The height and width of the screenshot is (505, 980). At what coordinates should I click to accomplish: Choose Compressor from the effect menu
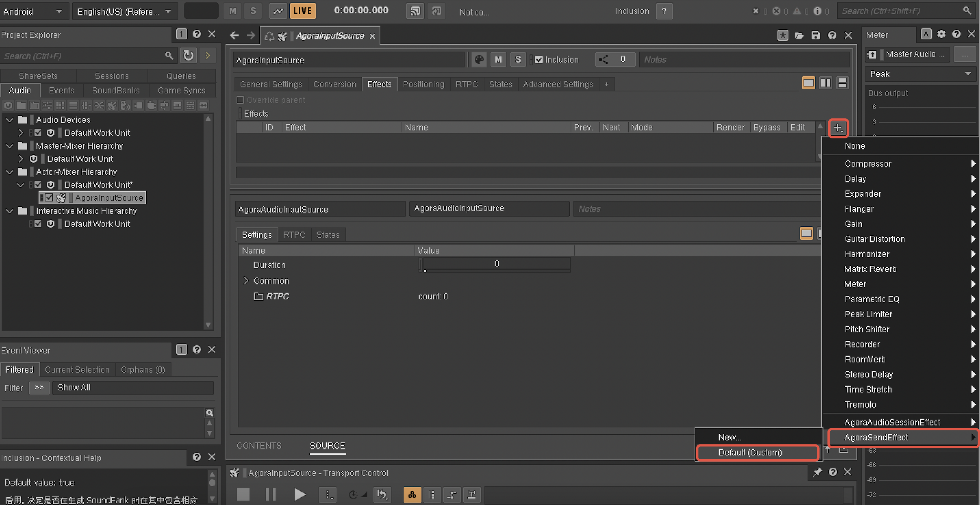tap(900, 164)
